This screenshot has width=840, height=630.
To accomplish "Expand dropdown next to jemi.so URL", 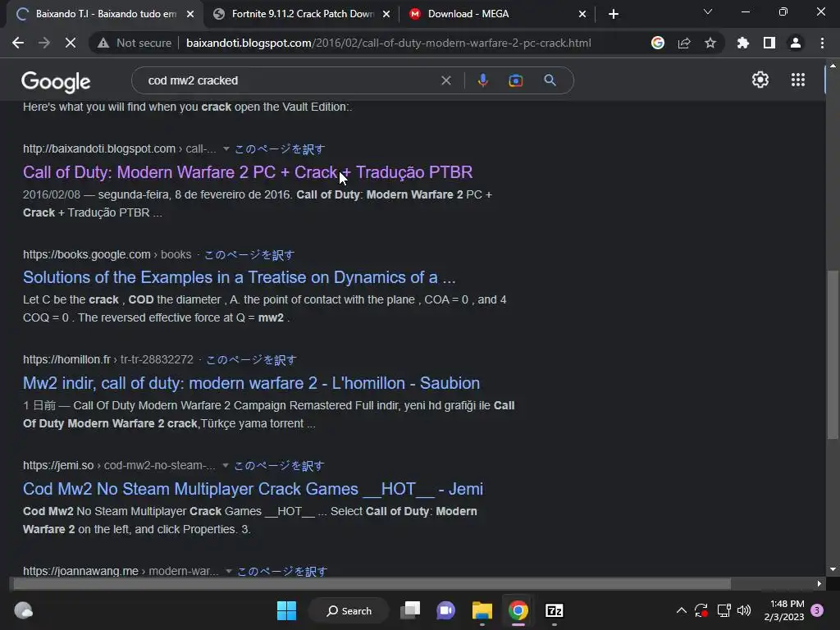I will 226,466.
